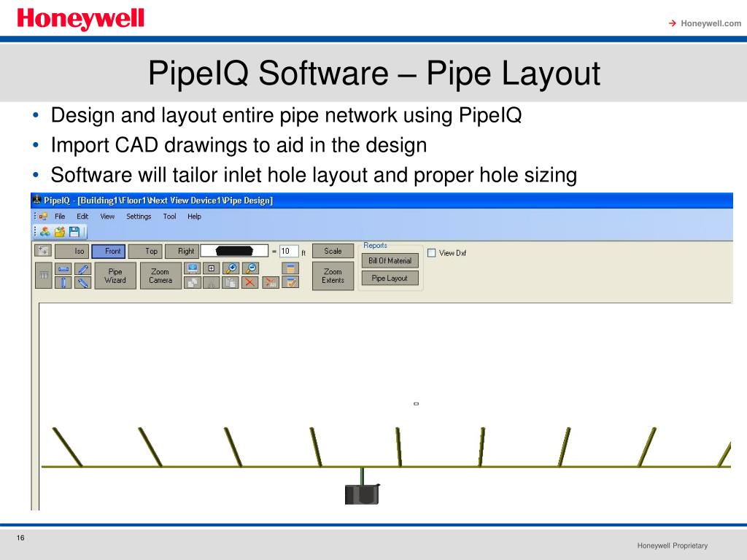Switch to the Right view
The image size is (747, 560).
point(181,251)
